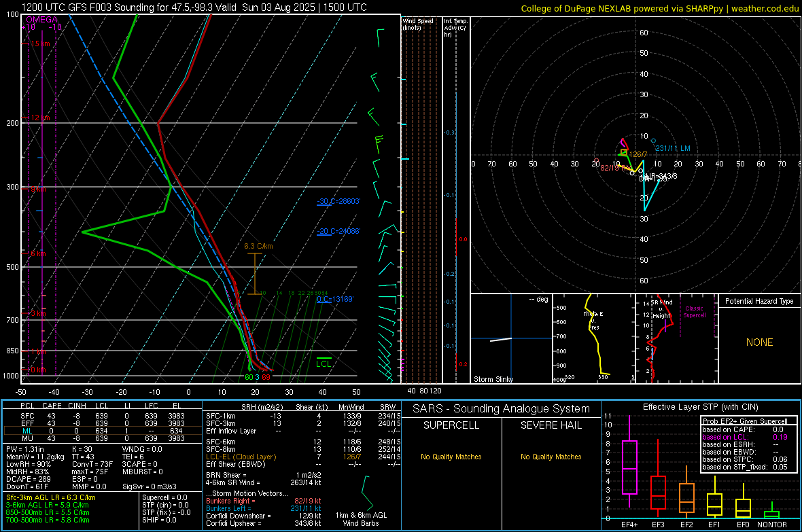Click the red Bunkers Right vector line

click(x=264, y=501)
